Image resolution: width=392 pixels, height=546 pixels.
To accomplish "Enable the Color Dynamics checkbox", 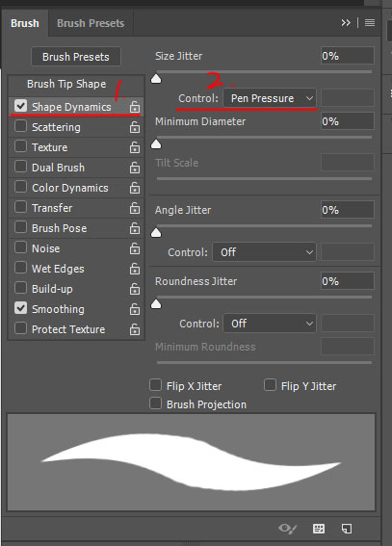I will pos(20,187).
